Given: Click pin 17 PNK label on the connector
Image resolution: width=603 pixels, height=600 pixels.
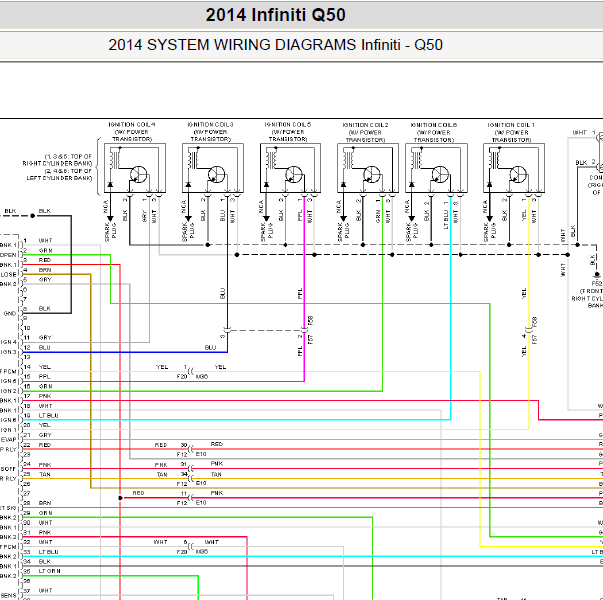Looking at the screenshot, I should click(45, 396).
